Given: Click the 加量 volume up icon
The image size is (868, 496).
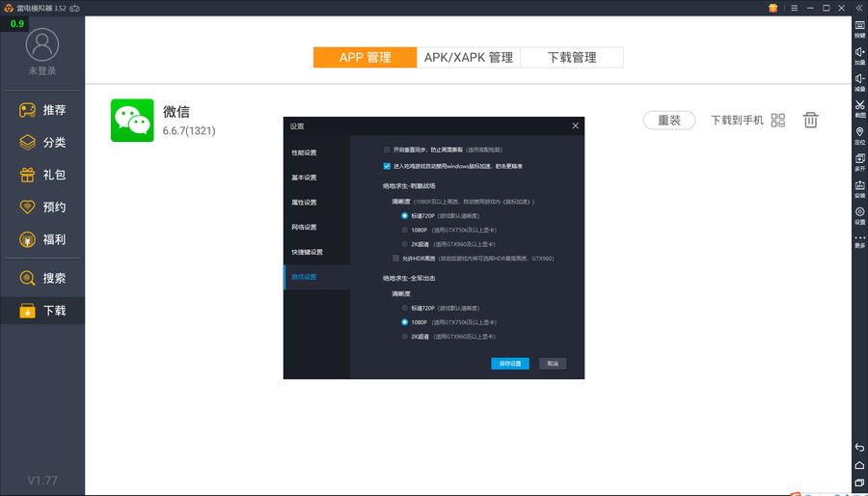Looking at the screenshot, I should [859, 53].
